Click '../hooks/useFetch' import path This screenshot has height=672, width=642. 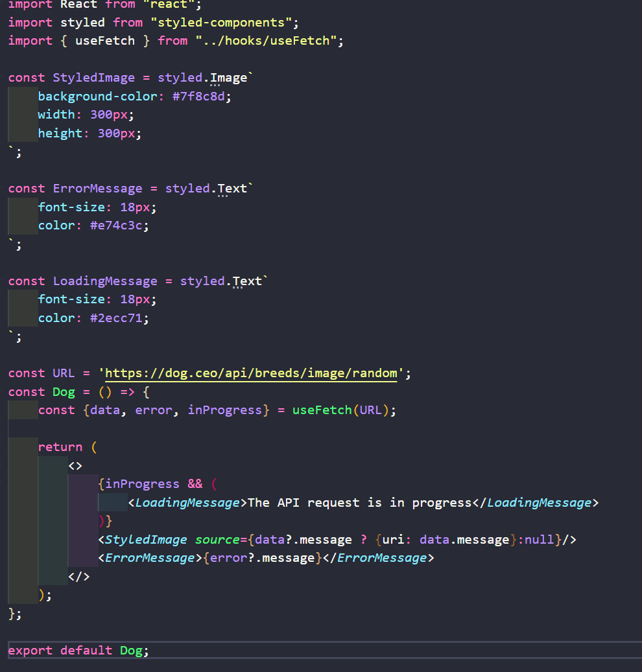(x=266, y=41)
